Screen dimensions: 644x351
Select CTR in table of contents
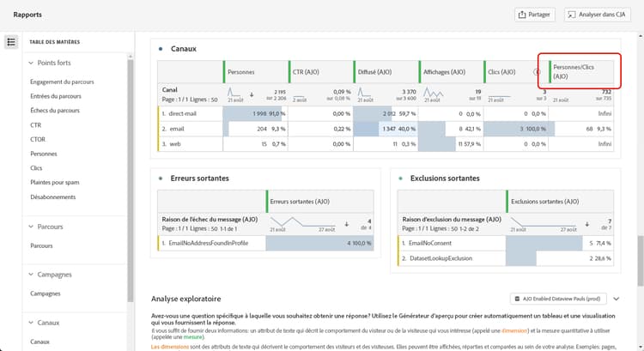tap(36, 124)
